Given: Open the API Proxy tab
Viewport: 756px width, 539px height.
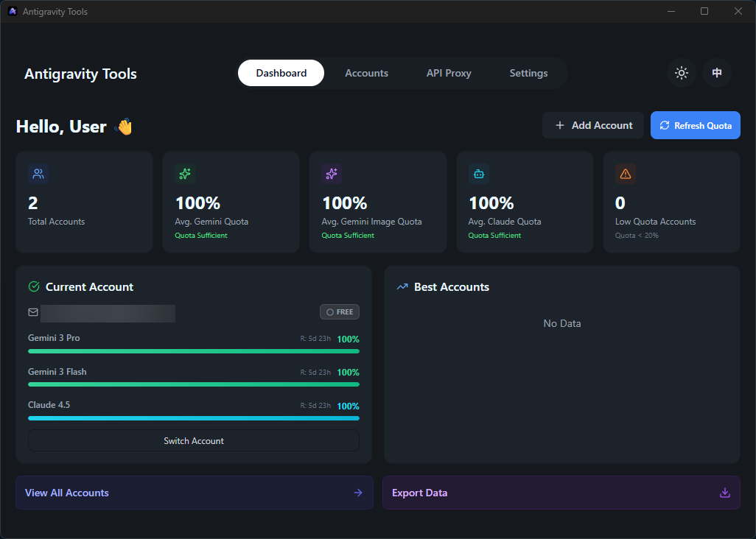Looking at the screenshot, I should (x=449, y=73).
